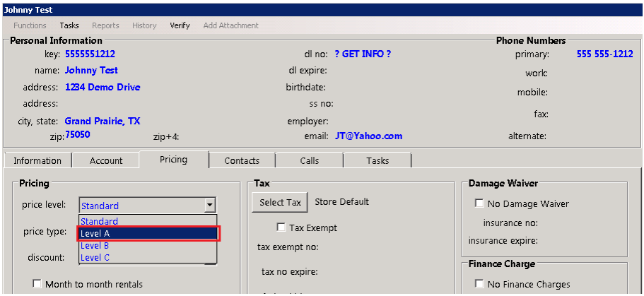Click the JT@Yahoo.com email field

point(368,136)
